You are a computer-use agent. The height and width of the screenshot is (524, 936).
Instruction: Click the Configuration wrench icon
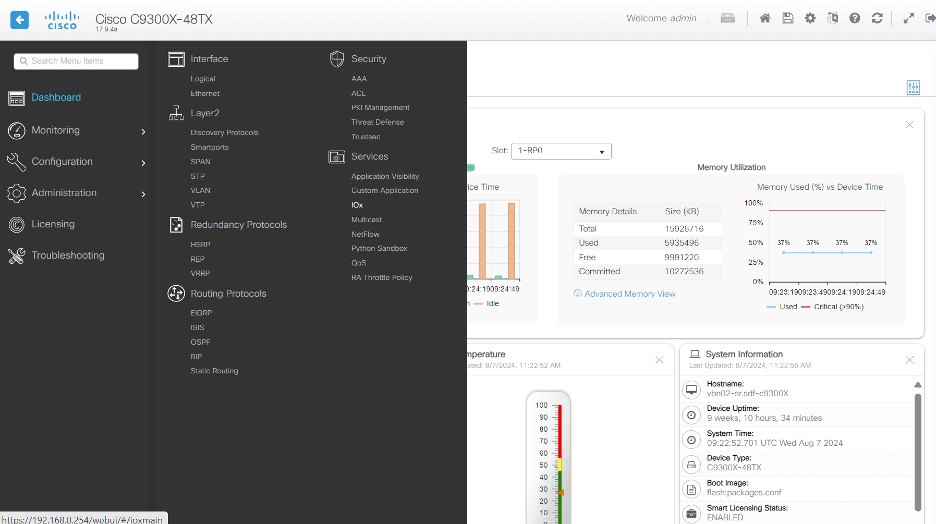click(x=16, y=162)
